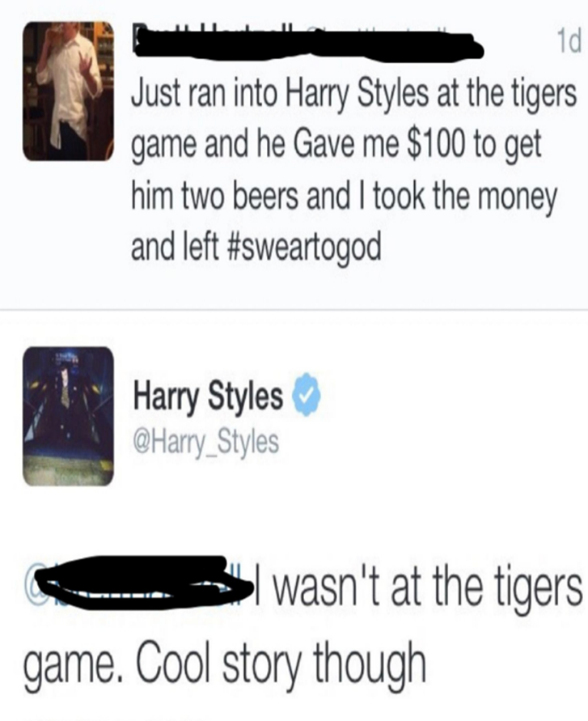This screenshot has height=721, width=588.
Task: Click the "$100" amount in the first tweet
Action: pyautogui.click(x=434, y=144)
